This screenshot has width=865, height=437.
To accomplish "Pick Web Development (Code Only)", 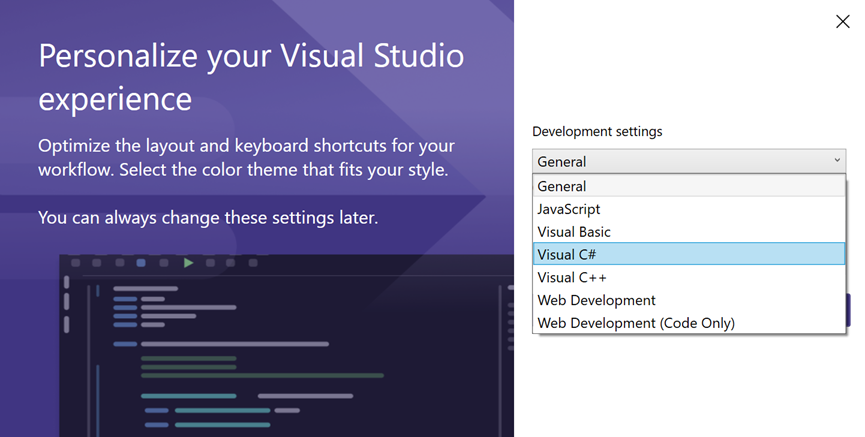I will tap(688, 323).
